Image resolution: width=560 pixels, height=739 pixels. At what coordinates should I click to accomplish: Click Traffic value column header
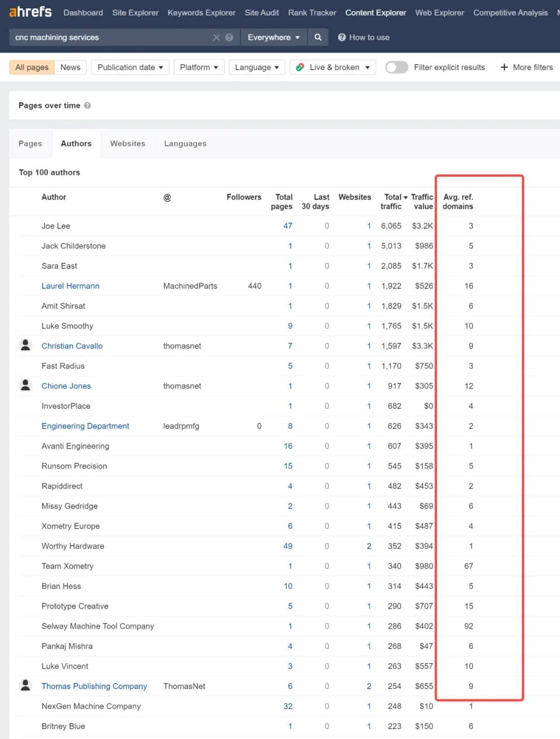(422, 201)
